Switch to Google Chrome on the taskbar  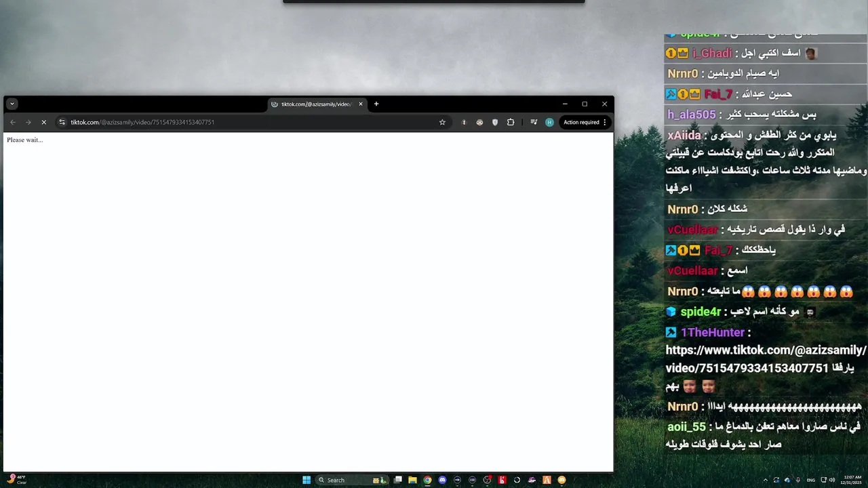[x=427, y=480]
